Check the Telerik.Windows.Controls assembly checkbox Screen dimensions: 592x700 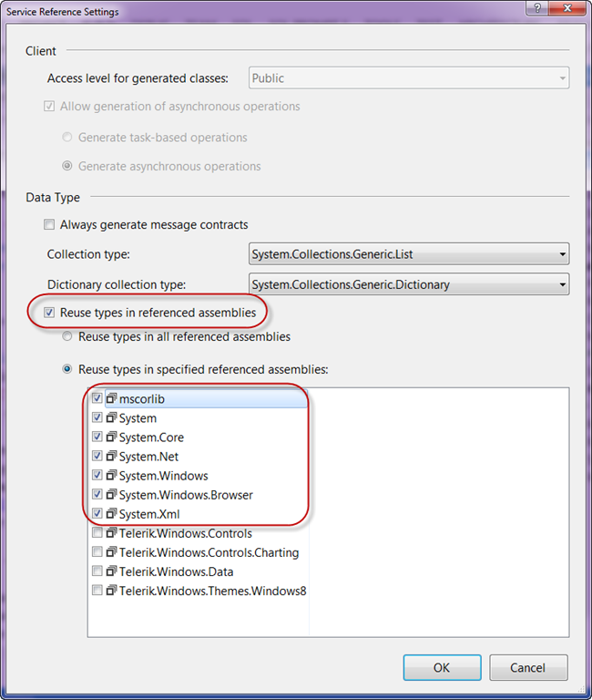pos(97,533)
